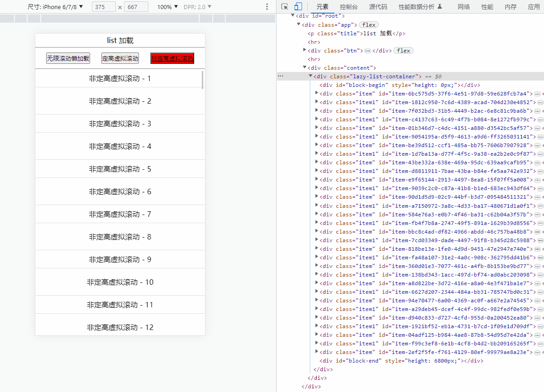Click the page title list 加载
This screenshot has height=392, width=544.
[x=120, y=40]
